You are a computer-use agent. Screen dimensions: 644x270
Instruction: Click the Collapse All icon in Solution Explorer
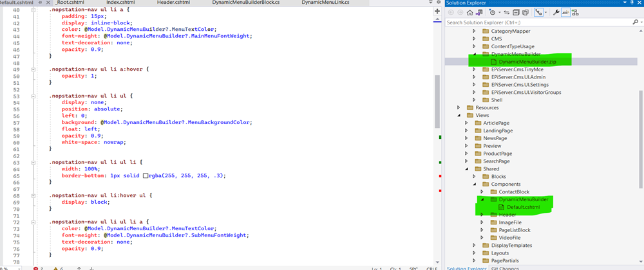click(516, 12)
